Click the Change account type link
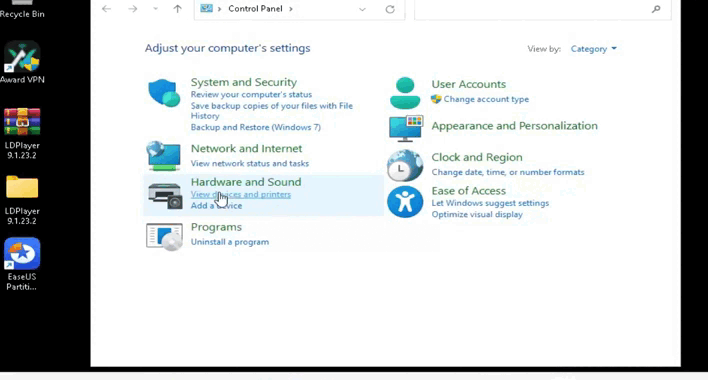This screenshot has height=380, width=708. (x=486, y=99)
